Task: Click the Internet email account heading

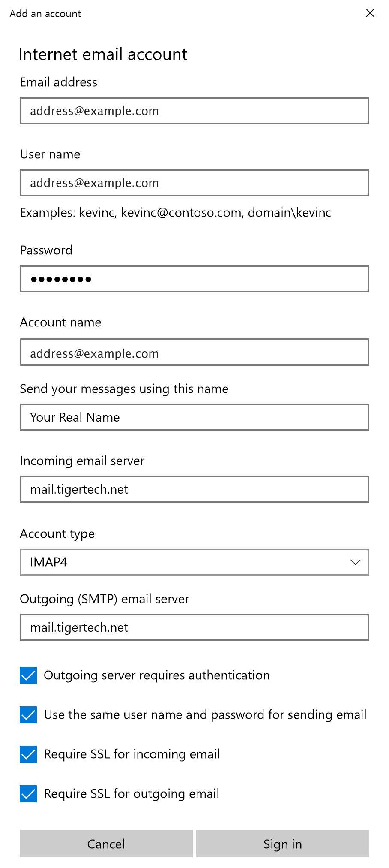Action: (x=103, y=54)
